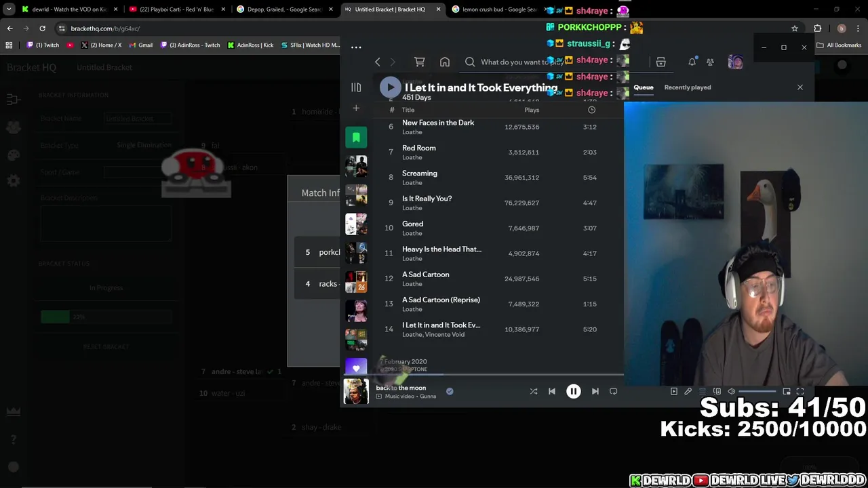Toggle shuffle in the player bar
This screenshot has width=868, height=488.
[534, 391]
